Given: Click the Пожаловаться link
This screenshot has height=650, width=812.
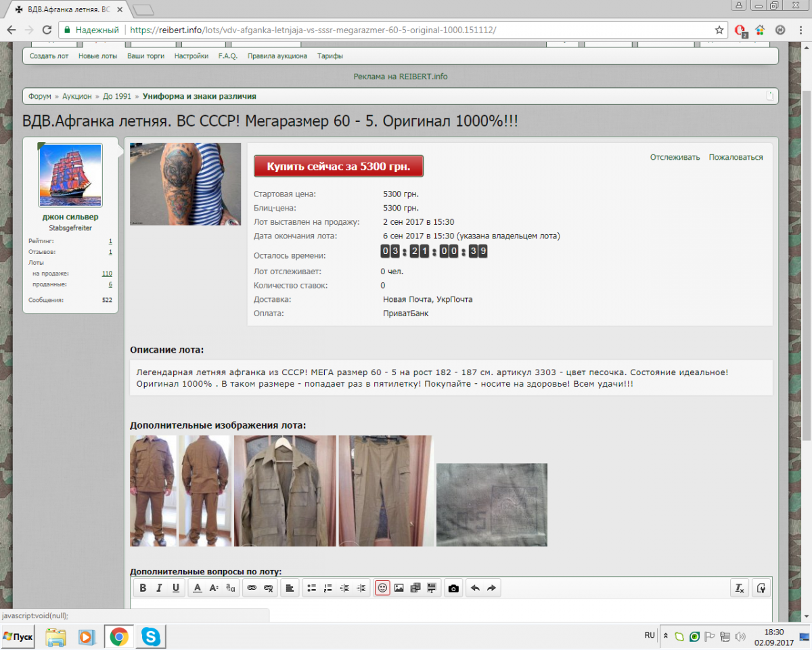Looking at the screenshot, I should tap(736, 157).
